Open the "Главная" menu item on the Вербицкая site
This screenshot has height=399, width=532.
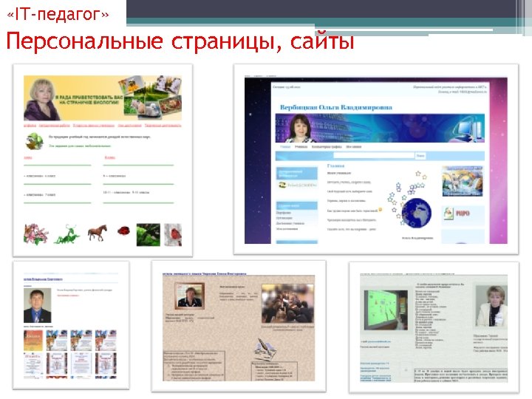285,146
